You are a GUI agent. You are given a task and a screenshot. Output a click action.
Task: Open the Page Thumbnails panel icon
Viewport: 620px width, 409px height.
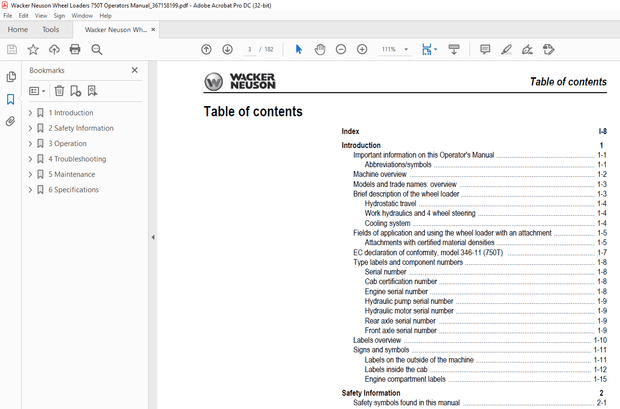[11, 76]
